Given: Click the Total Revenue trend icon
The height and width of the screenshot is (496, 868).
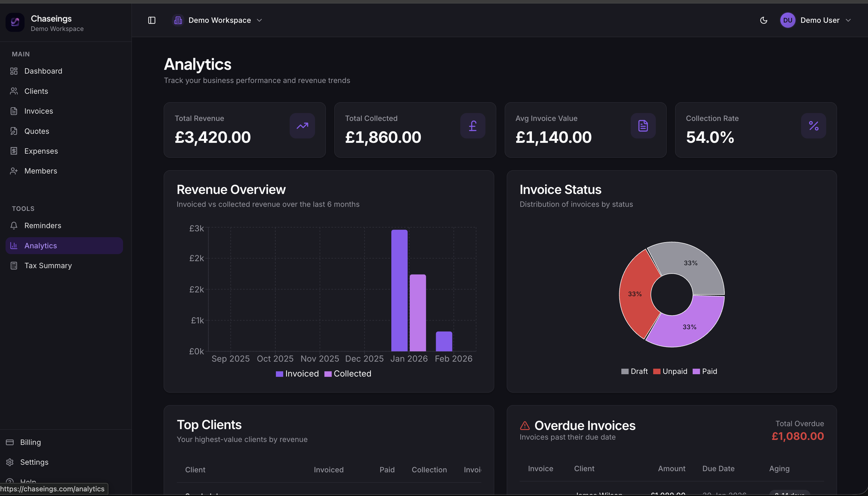Looking at the screenshot, I should click(302, 126).
